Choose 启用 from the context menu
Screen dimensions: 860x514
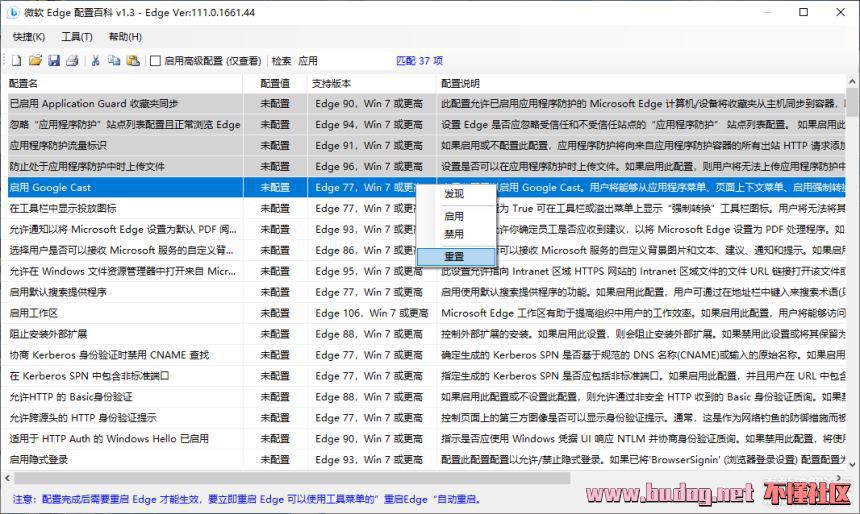pyautogui.click(x=454, y=216)
